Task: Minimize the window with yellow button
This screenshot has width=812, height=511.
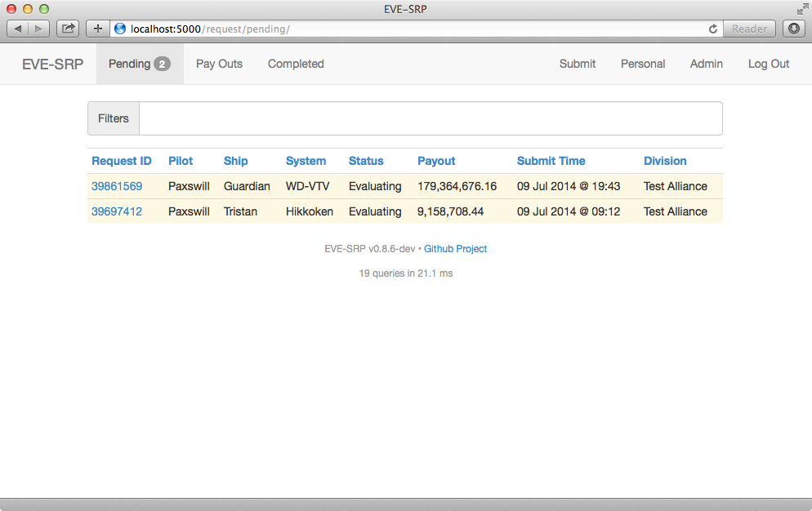Action: (x=28, y=9)
